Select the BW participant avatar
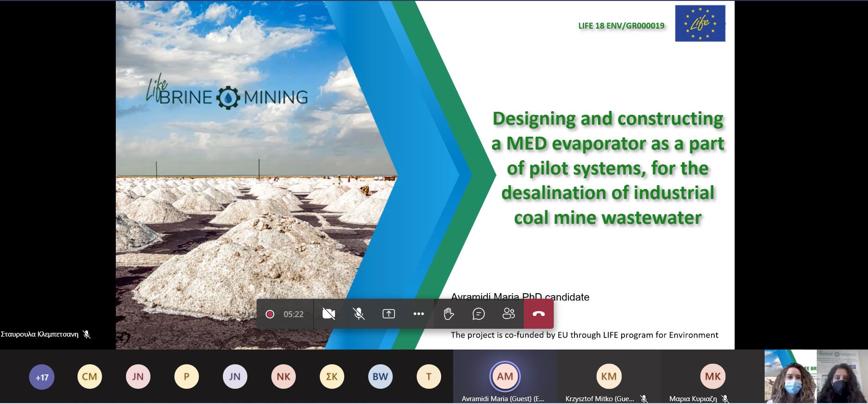This screenshot has height=404, width=868. 380,377
